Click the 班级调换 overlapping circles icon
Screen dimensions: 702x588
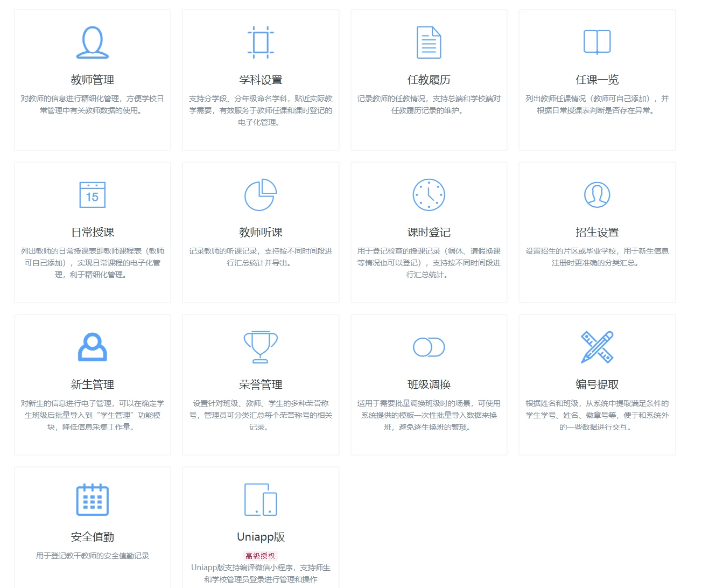click(x=429, y=347)
